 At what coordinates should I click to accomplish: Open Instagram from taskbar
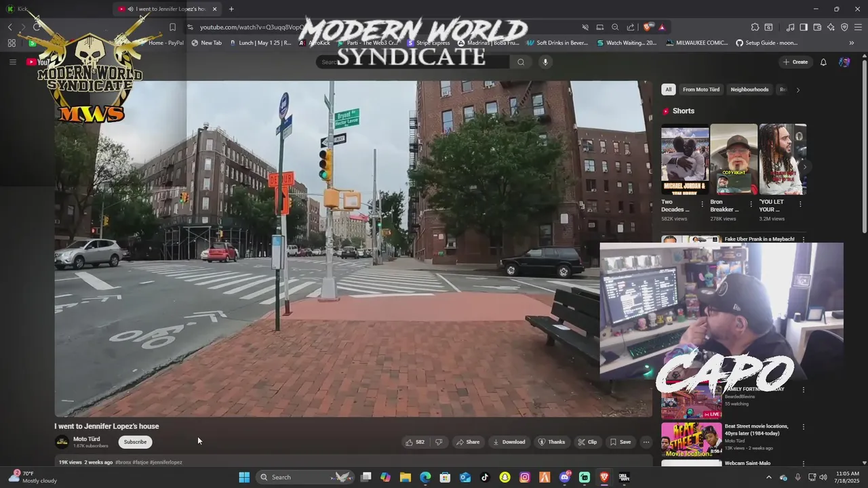[x=525, y=477]
